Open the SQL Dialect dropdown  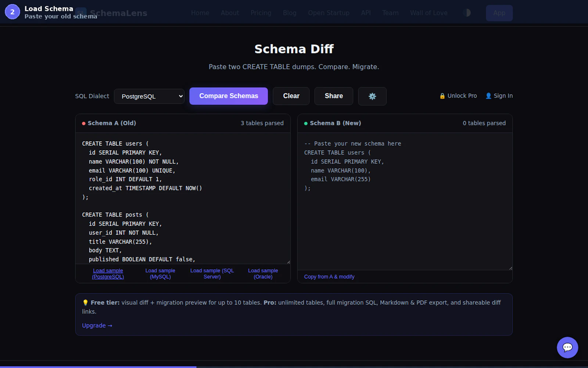(149, 96)
